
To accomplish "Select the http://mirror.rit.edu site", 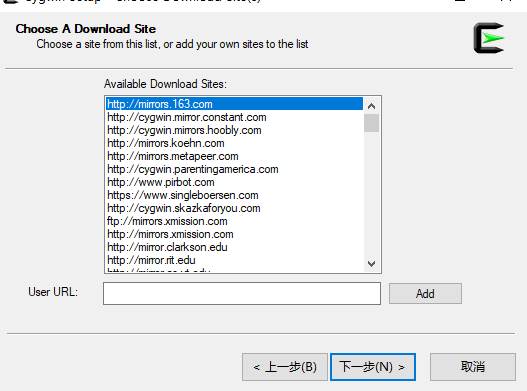I will 234,260.
